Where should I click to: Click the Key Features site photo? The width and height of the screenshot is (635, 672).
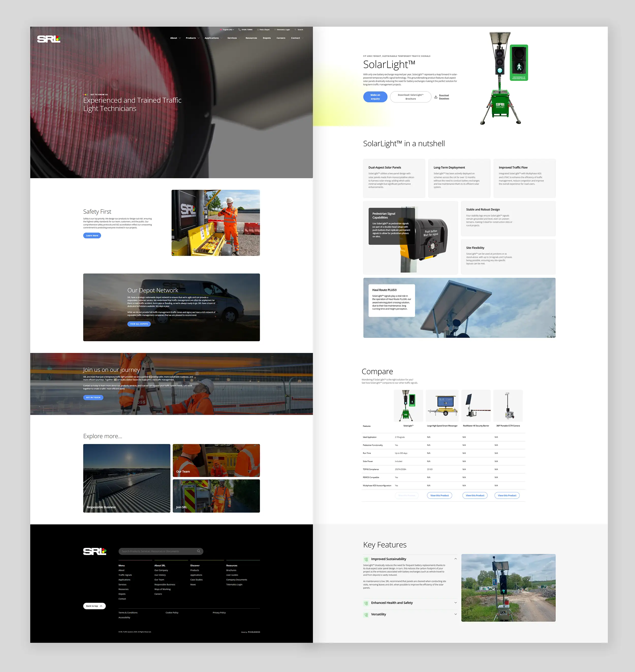(x=509, y=588)
